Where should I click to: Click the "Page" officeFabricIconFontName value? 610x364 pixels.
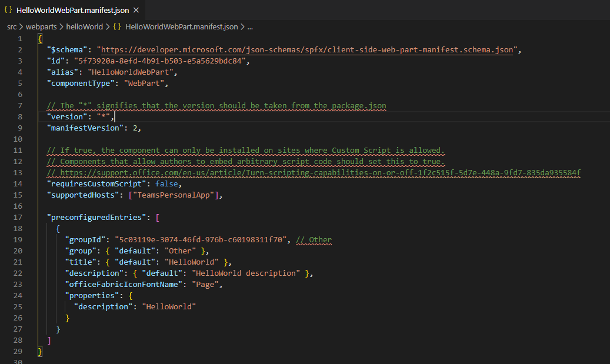(x=206, y=284)
